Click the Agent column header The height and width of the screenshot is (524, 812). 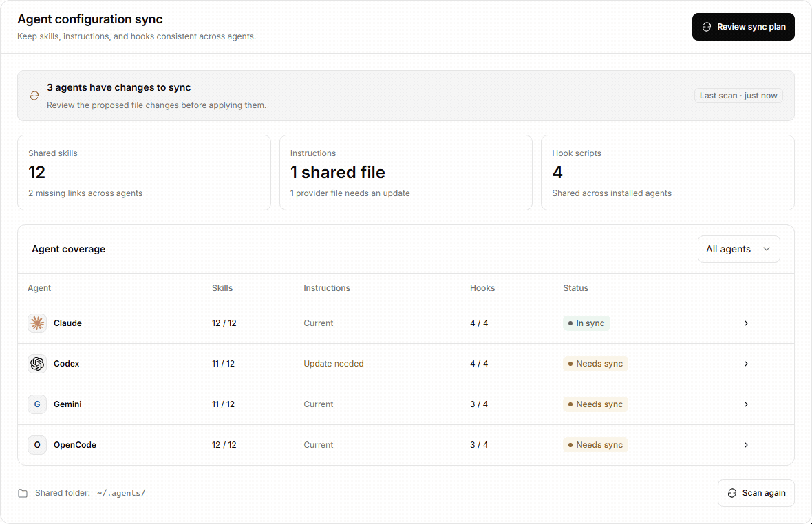point(39,288)
